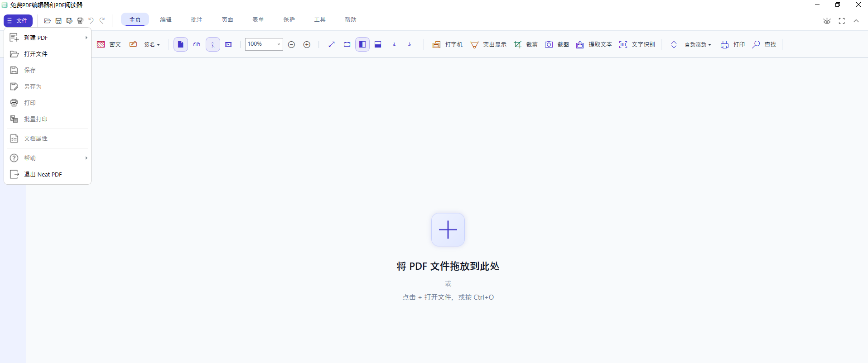This screenshot has height=363, width=868.
Task: Click the 文字识别 OCR tool
Action: [x=637, y=44]
